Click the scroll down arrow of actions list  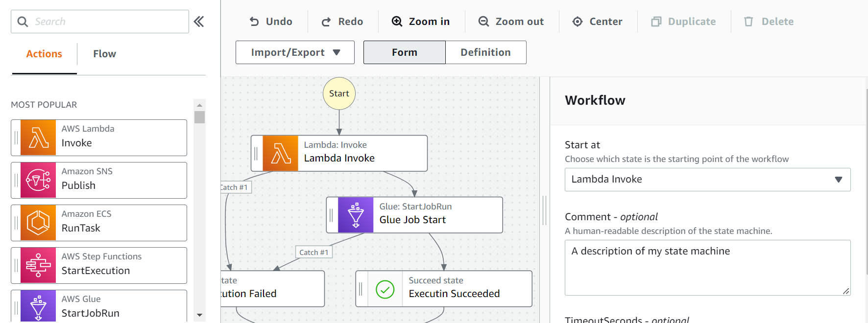click(199, 315)
